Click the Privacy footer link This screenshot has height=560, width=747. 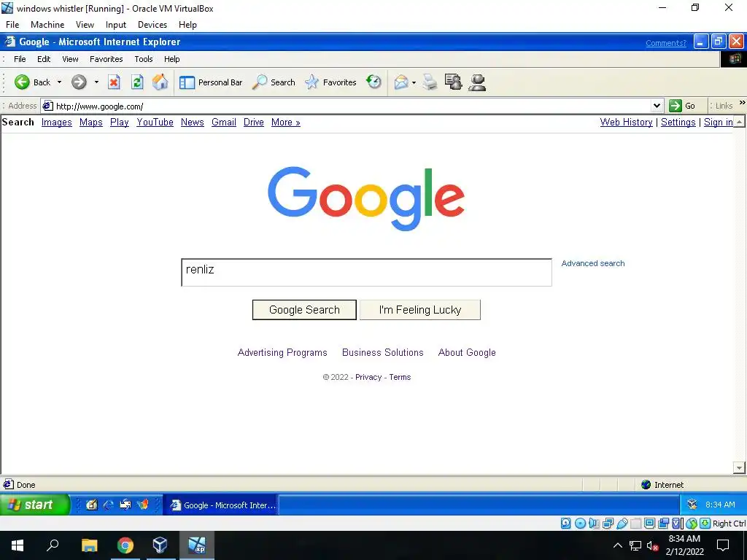pyautogui.click(x=368, y=377)
